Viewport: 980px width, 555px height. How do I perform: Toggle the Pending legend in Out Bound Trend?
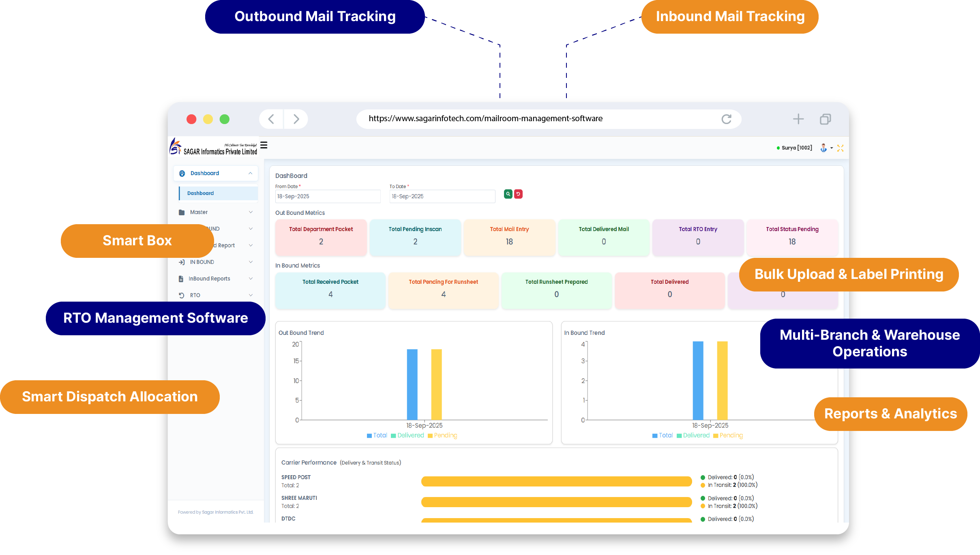(442, 435)
